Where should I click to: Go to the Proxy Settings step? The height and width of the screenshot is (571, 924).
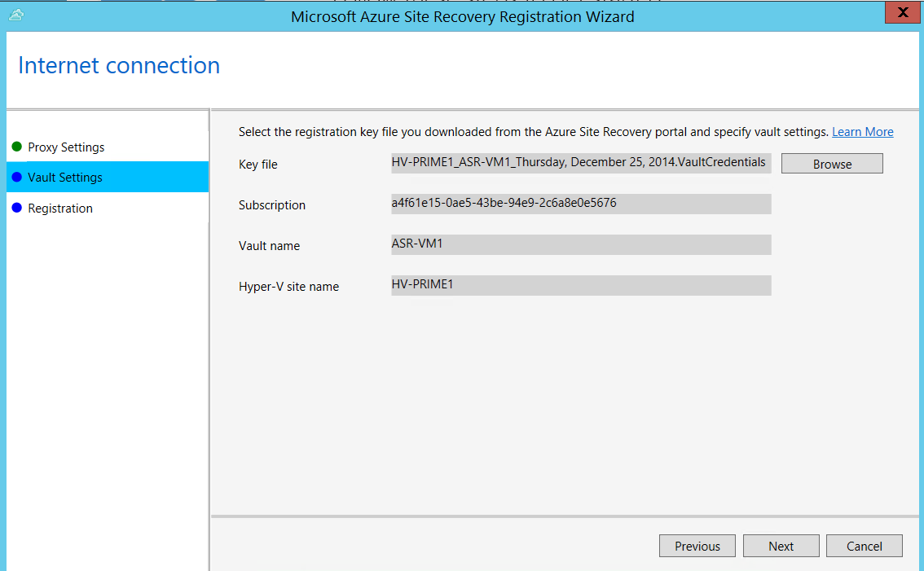pyautogui.click(x=66, y=147)
